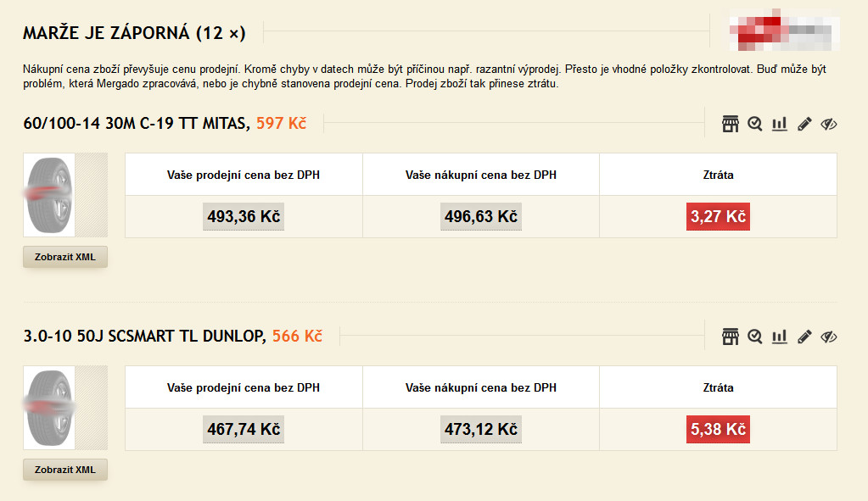Open bar chart statistics for DUNLOP product
This screenshot has height=501, width=868.
(x=780, y=337)
